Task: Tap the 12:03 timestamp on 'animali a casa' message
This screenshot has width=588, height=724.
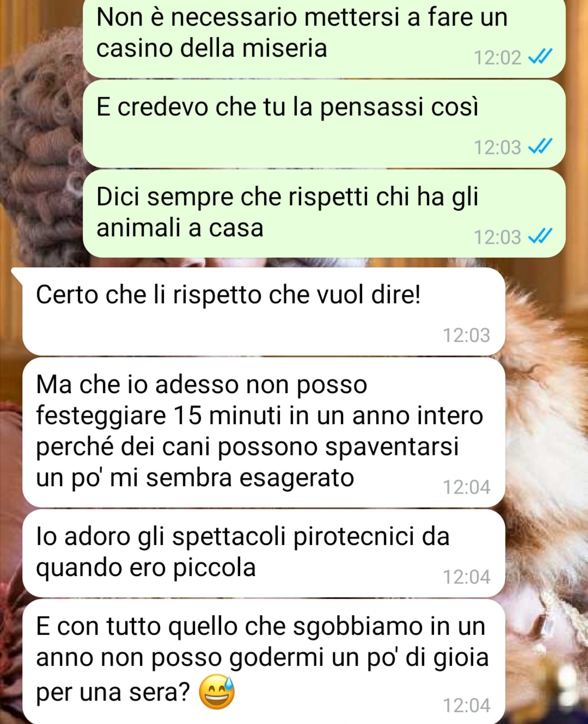Action: [498, 237]
